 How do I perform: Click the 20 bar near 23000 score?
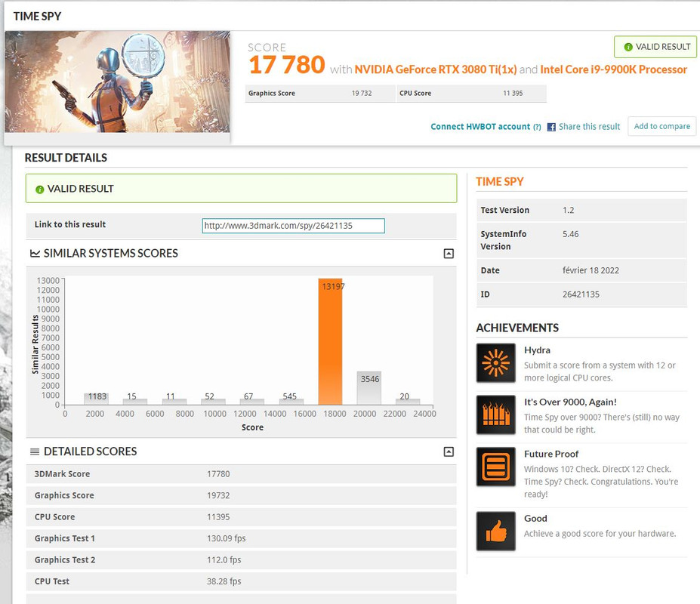point(408,402)
